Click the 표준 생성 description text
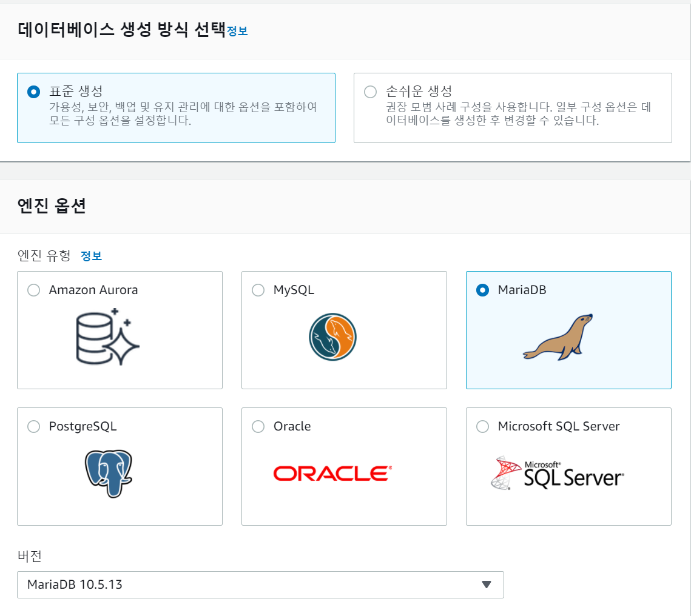 (x=183, y=113)
